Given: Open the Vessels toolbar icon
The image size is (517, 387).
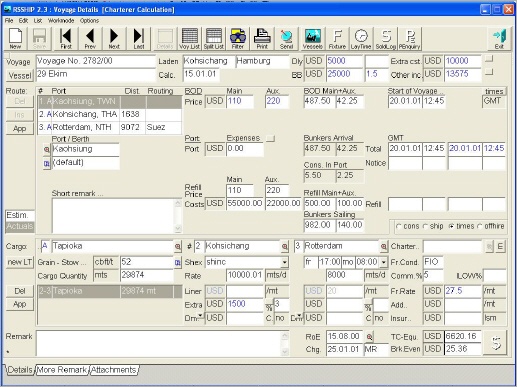Looking at the screenshot, I should 312,39.
